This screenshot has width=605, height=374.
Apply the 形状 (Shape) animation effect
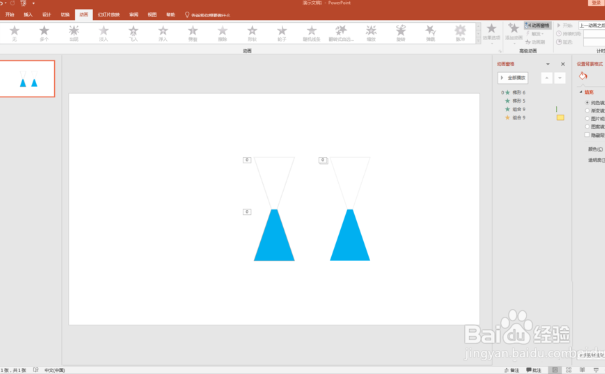point(252,34)
